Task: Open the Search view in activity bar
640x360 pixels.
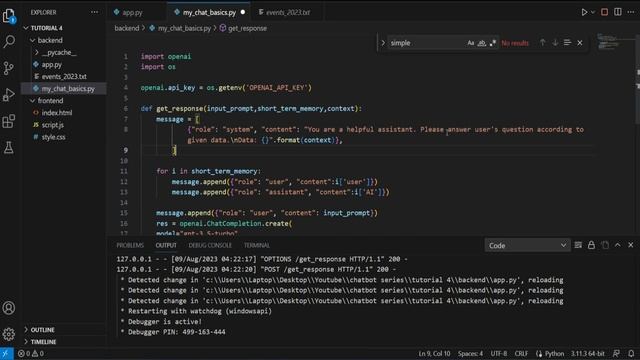Action: click(9, 42)
